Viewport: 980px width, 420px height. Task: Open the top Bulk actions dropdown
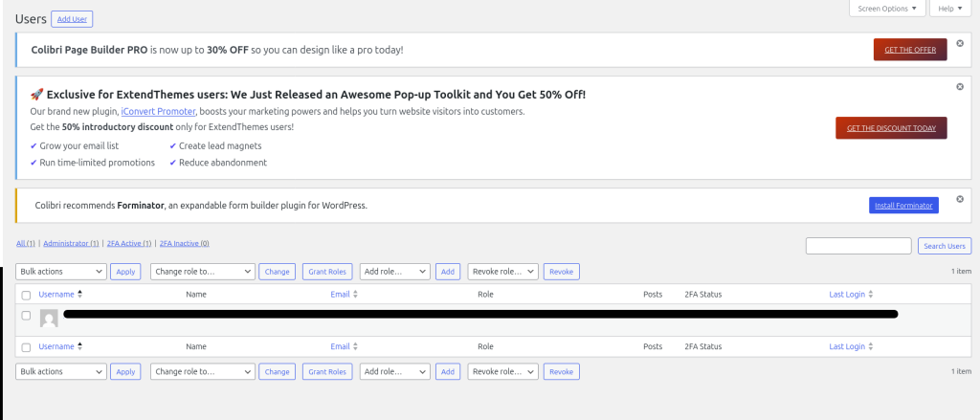(x=61, y=272)
